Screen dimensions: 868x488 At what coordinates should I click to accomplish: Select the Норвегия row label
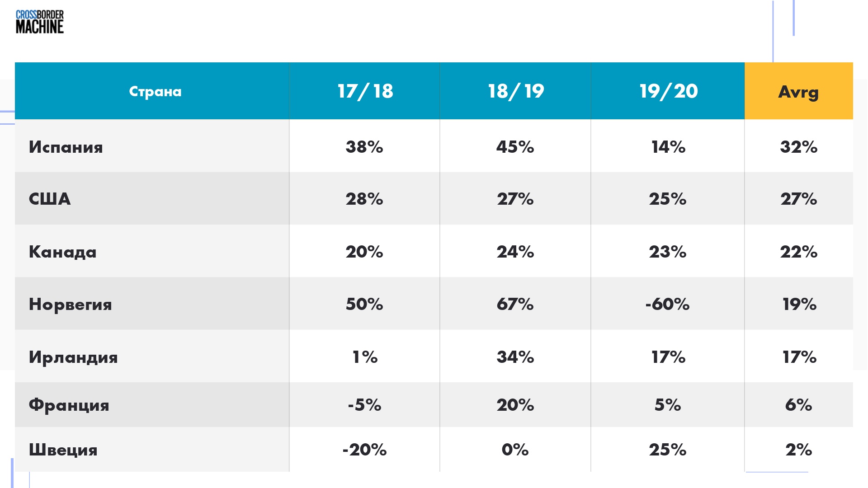(x=71, y=304)
